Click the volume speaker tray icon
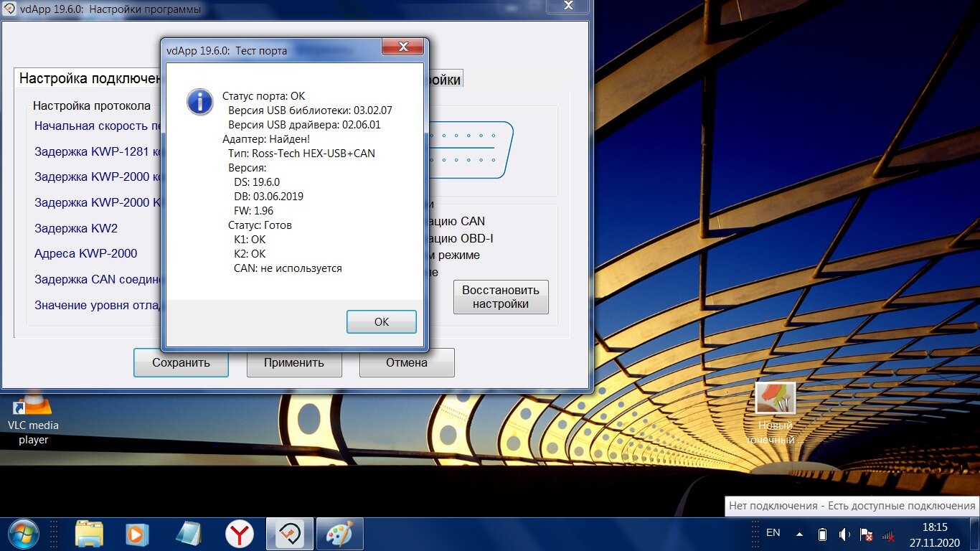The height and width of the screenshot is (551, 980). (x=844, y=534)
